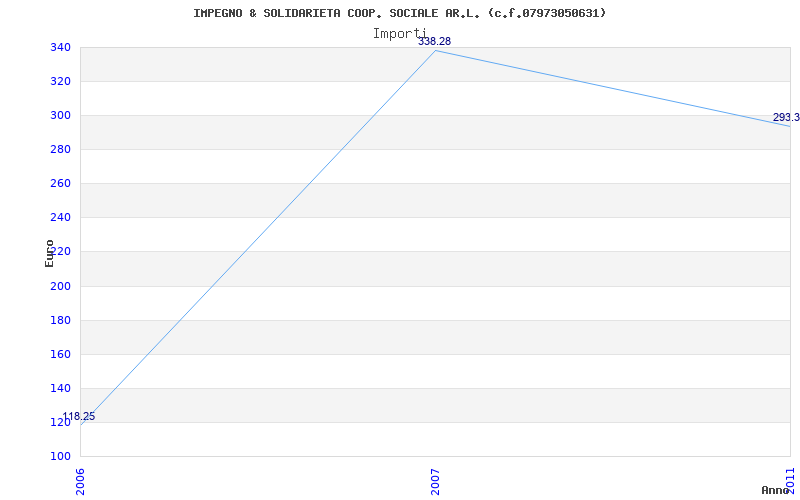800x500 pixels.
Task: Click the 160 y-axis tick label
Action: coord(60,355)
